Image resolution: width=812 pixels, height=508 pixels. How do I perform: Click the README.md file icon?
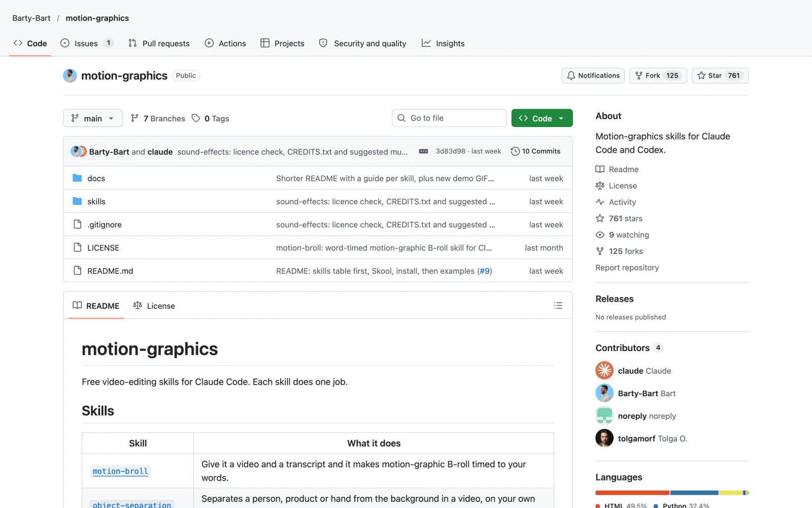coord(77,271)
